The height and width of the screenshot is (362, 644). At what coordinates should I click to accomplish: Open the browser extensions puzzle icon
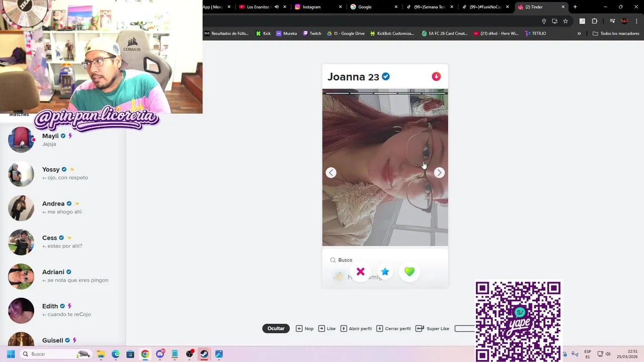pos(594,21)
